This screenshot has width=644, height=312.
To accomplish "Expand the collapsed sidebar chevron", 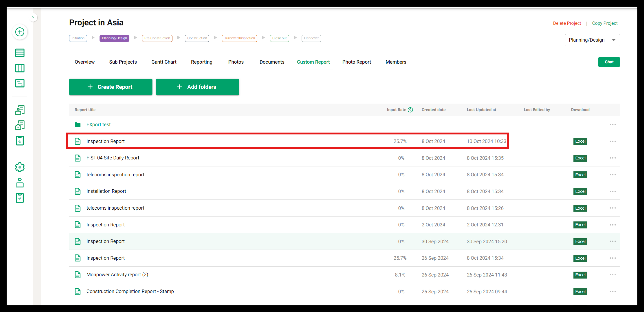I will (x=33, y=17).
